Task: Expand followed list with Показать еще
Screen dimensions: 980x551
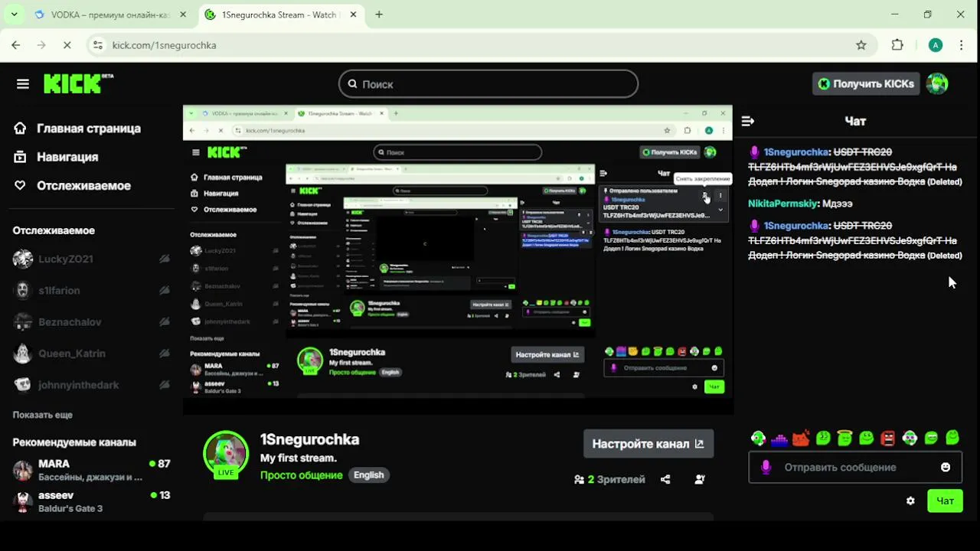Action: [43, 415]
